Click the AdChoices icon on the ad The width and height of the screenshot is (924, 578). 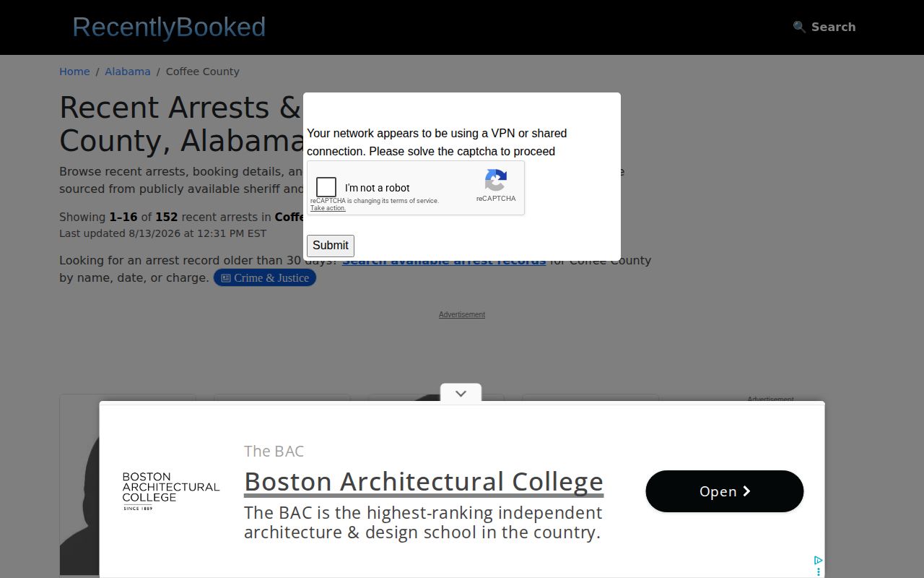pyautogui.click(x=818, y=561)
